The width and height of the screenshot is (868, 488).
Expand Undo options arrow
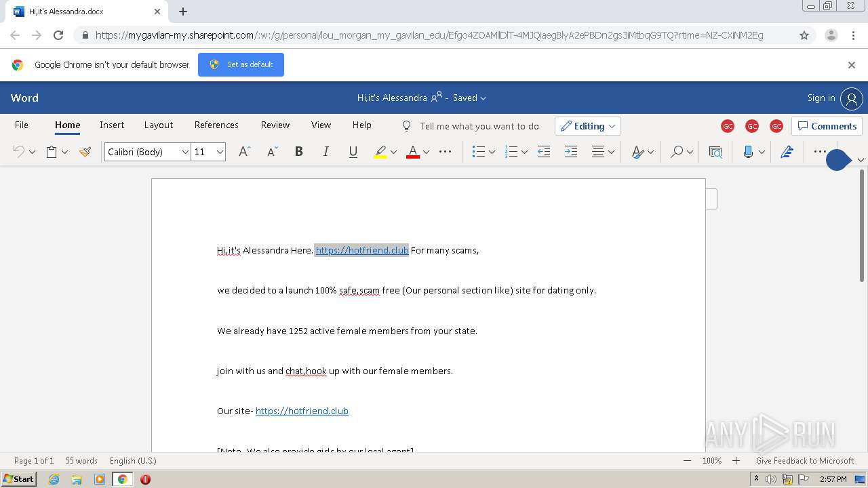(32, 152)
